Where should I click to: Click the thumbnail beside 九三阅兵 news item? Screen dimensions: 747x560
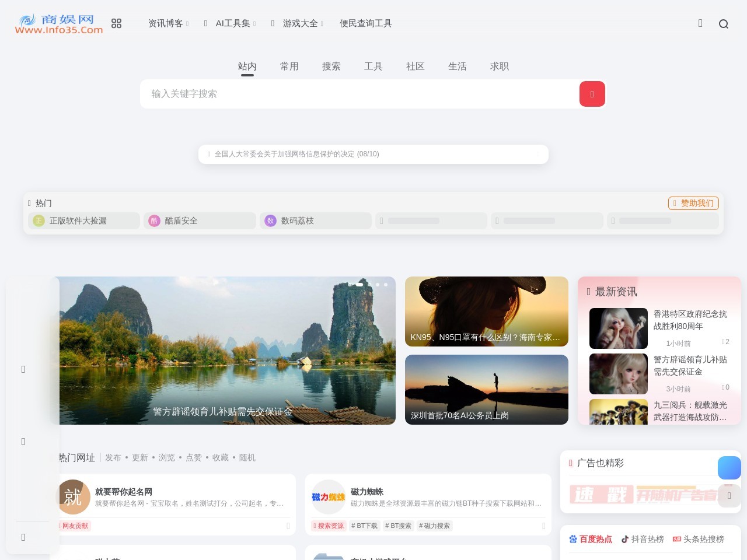(619, 412)
